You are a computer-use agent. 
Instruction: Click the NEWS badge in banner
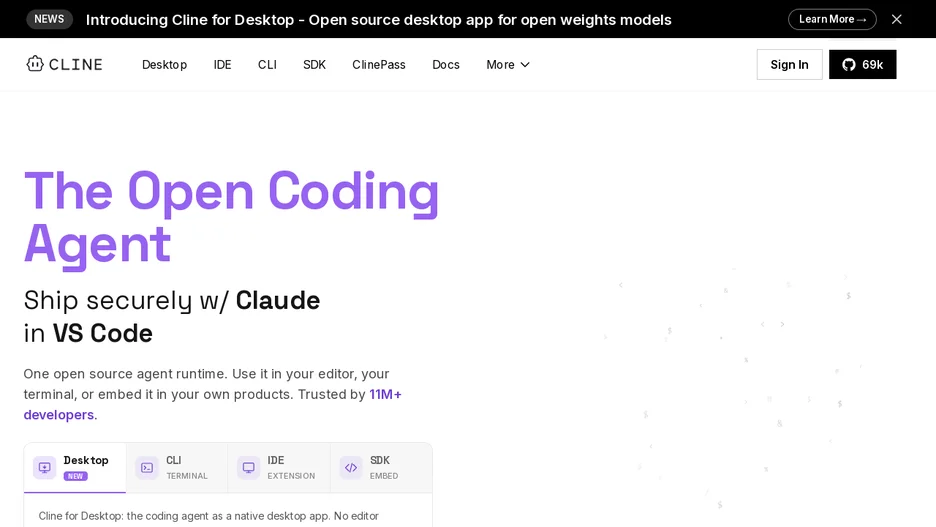pos(49,19)
